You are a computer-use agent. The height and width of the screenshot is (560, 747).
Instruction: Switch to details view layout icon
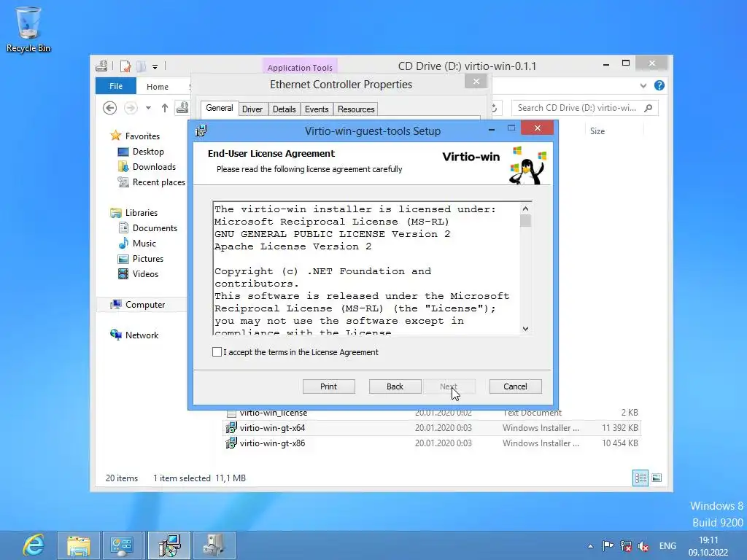click(x=640, y=478)
